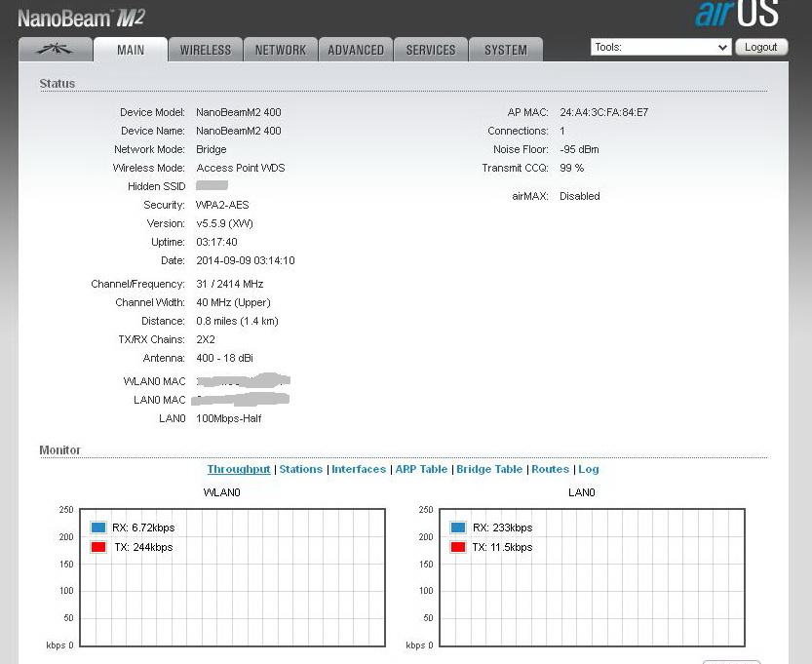
Task: Click the Wireless Mode value Access Point WDS
Action: click(x=241, y=168)
